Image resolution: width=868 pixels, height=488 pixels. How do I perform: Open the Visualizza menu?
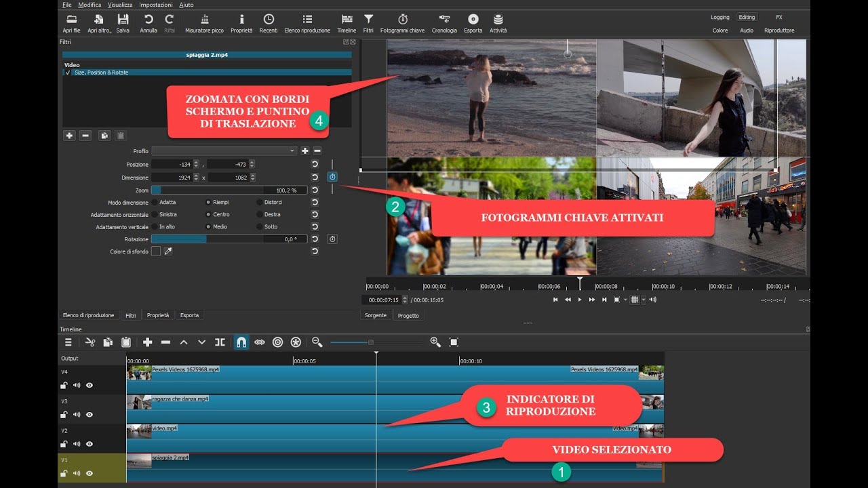pyautogui.click(x=120, y=5)
